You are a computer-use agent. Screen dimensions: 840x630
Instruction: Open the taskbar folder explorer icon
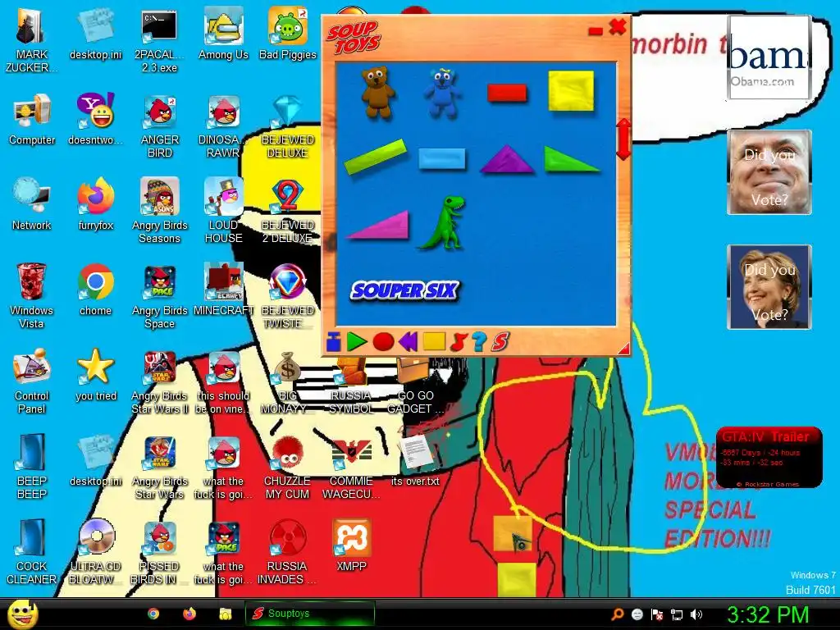point(226,614)
